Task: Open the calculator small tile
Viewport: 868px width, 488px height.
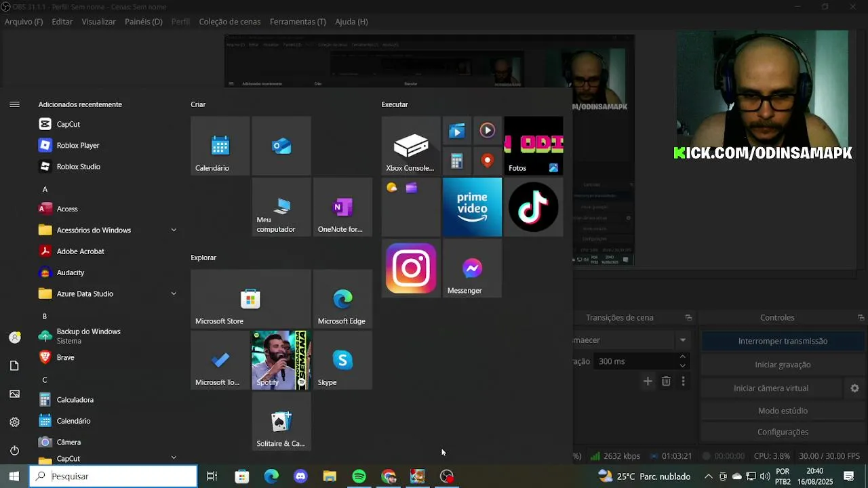Action: pyautogui.click(x=457, y=161)
